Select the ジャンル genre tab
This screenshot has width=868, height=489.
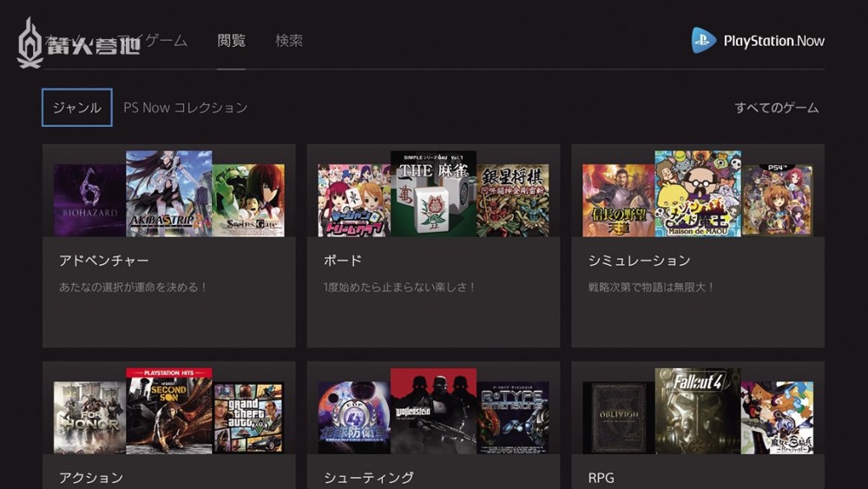[77, 108]
